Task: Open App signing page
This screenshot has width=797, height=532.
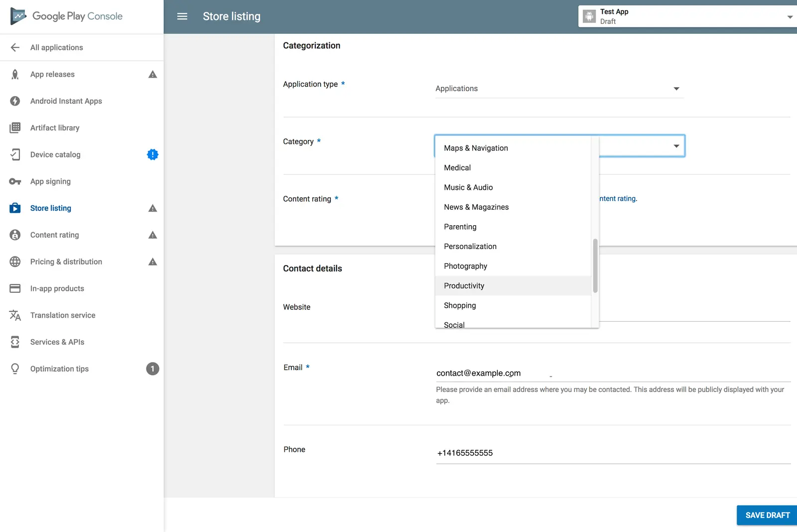Action: pos(50,181)
